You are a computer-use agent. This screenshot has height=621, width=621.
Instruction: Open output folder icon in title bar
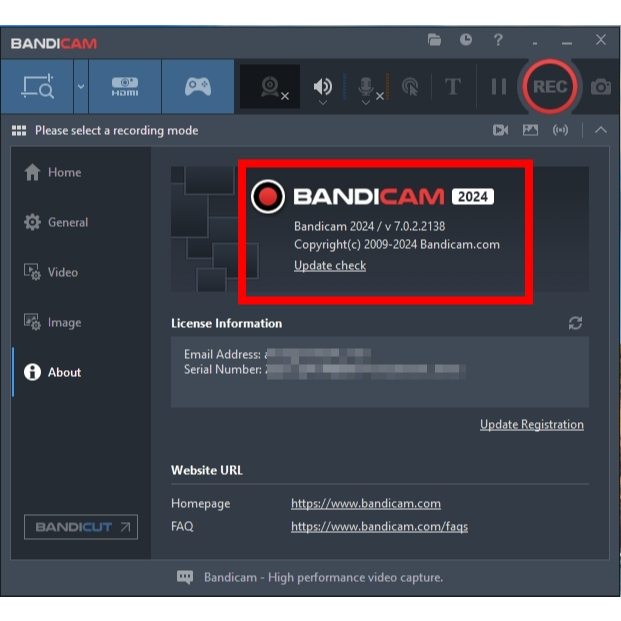click(434, 40)
